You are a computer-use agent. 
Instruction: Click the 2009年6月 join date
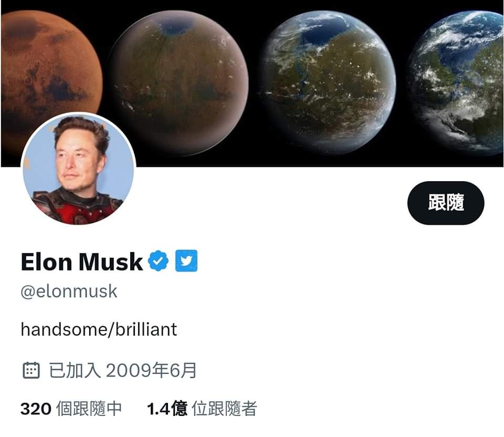(x=151, y=370)
